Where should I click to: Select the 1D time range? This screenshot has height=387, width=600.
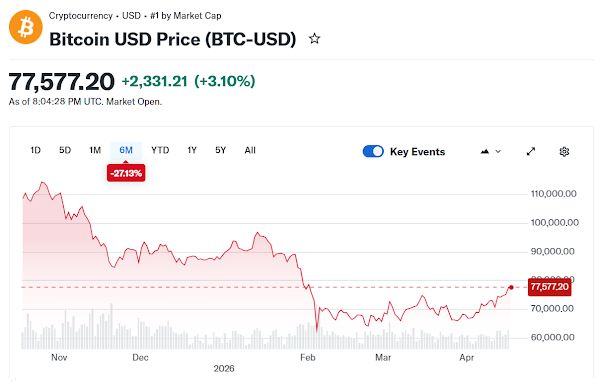[x=35, y=150]
